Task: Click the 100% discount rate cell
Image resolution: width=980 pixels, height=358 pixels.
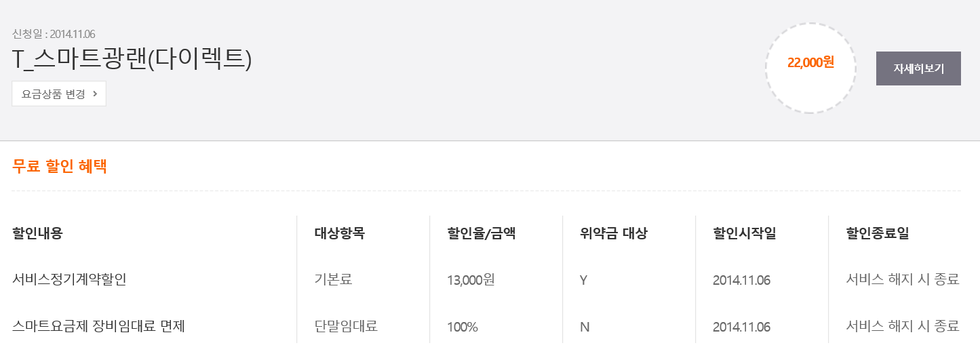Action: (463, 327)
